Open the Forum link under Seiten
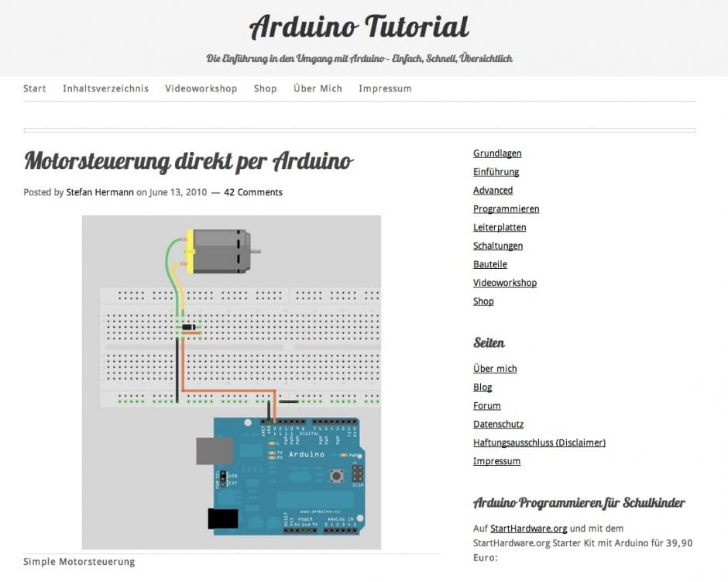728x582 pixels. [x=487, y=406]
